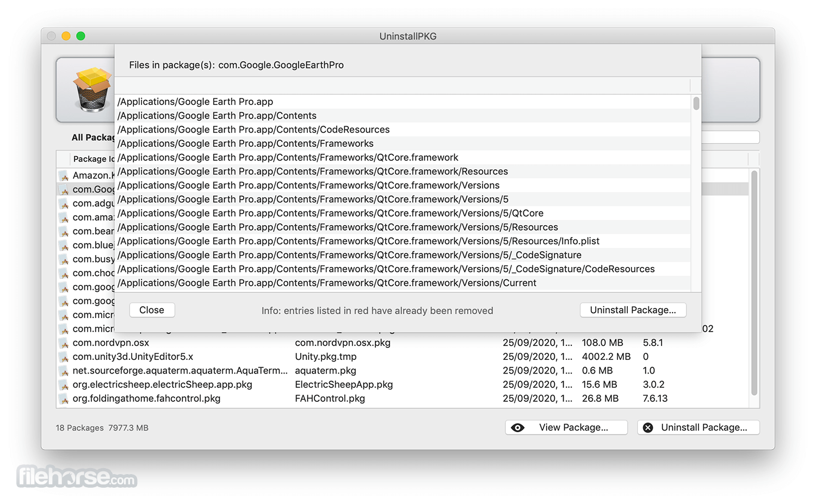This screenshot has height=504, width=816.
Task: Select file row ending in 'QtCore.framework/Versions'
Action: (x=403, y=185)
